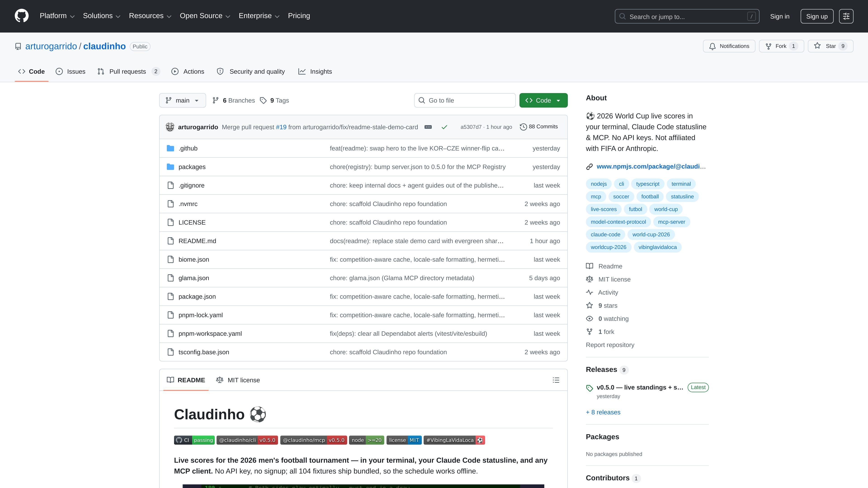Click the biome.json file icon
The height and width of the screenshot is (488, 868).
[x=170, y=260]
